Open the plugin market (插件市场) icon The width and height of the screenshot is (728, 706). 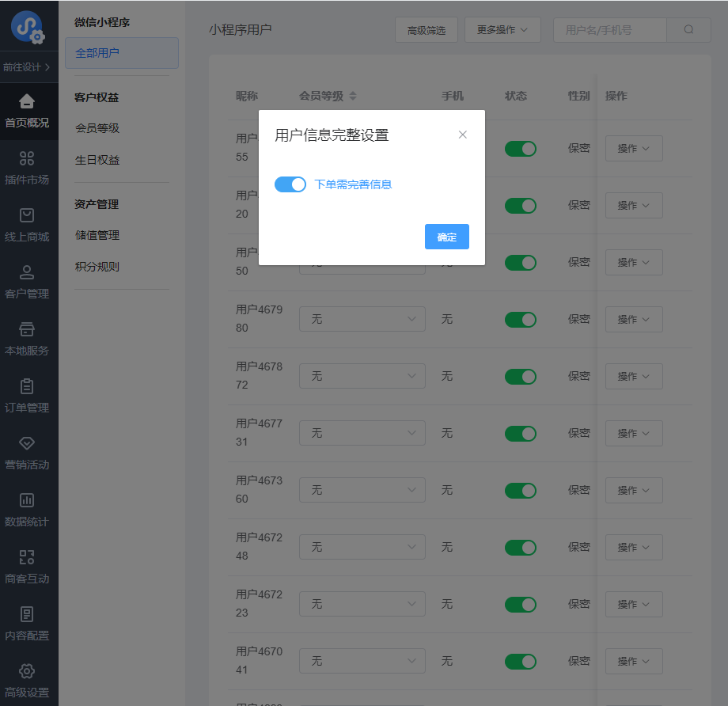pos(27,158)
